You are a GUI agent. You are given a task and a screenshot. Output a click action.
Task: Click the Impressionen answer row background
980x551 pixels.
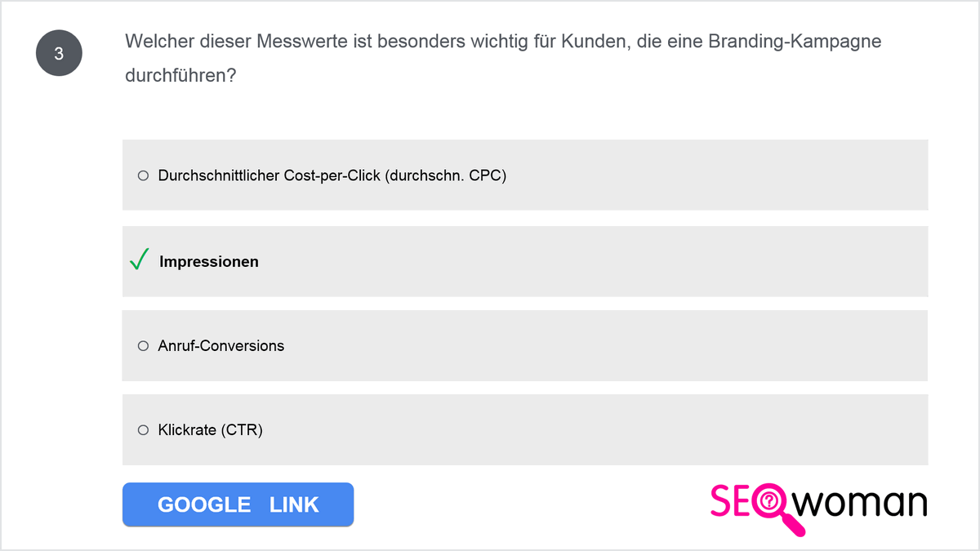tap(525, 261)
